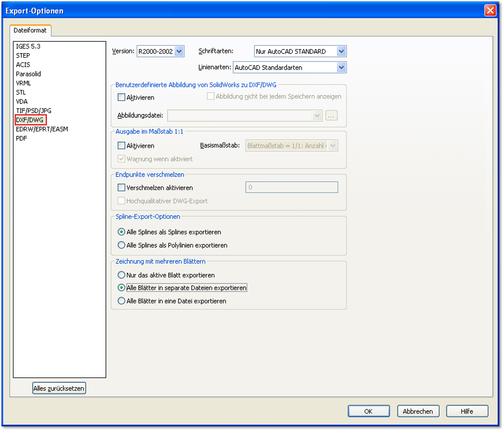Choose IGES 5.3 format from list

point(28,46)
